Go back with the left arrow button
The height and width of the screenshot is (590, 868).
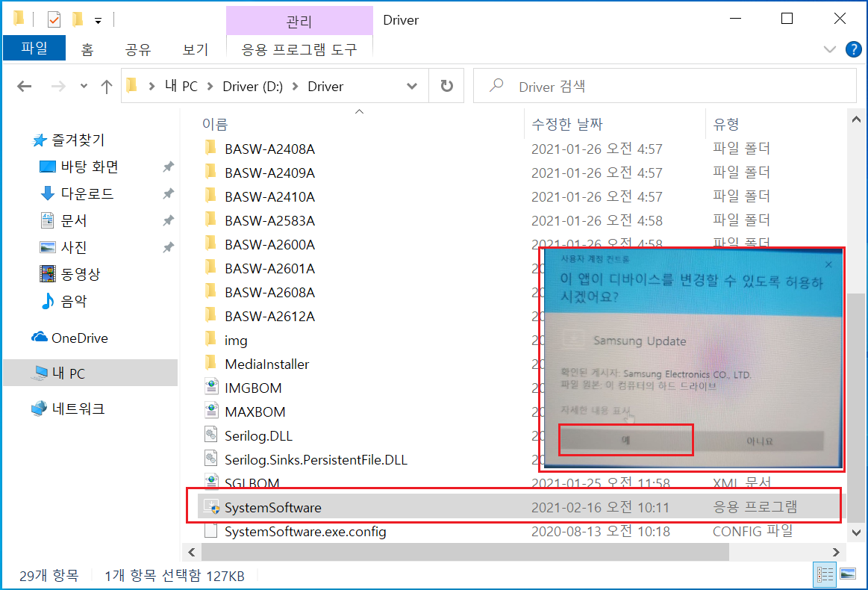pyautogui.click(x=25, y=87)
